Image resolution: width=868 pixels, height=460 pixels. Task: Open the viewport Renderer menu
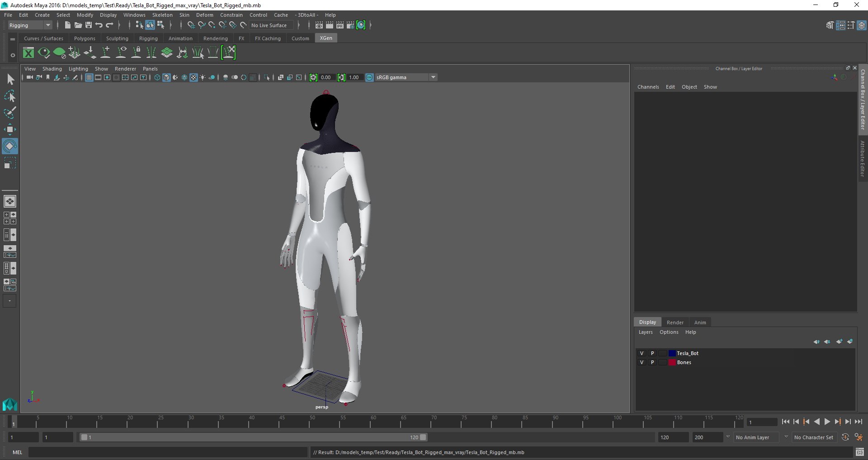(x=125, y=69)
